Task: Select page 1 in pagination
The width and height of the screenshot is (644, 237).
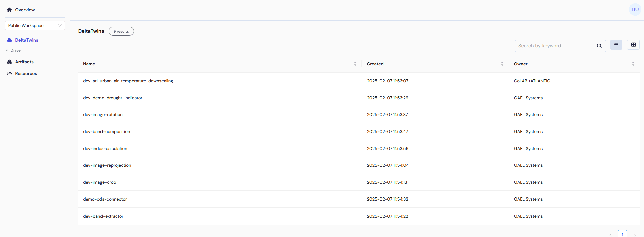Action: pos(622,234)
